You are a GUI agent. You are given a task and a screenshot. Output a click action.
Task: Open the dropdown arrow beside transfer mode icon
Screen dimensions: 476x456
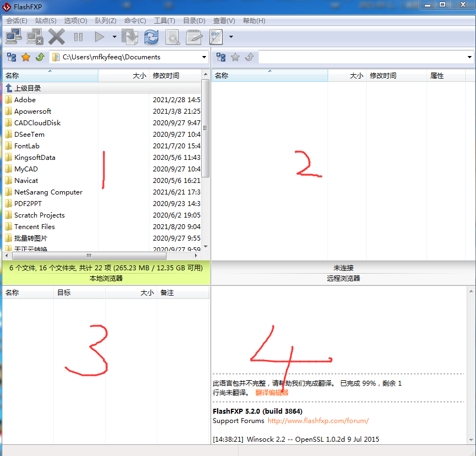pos(231,37)
